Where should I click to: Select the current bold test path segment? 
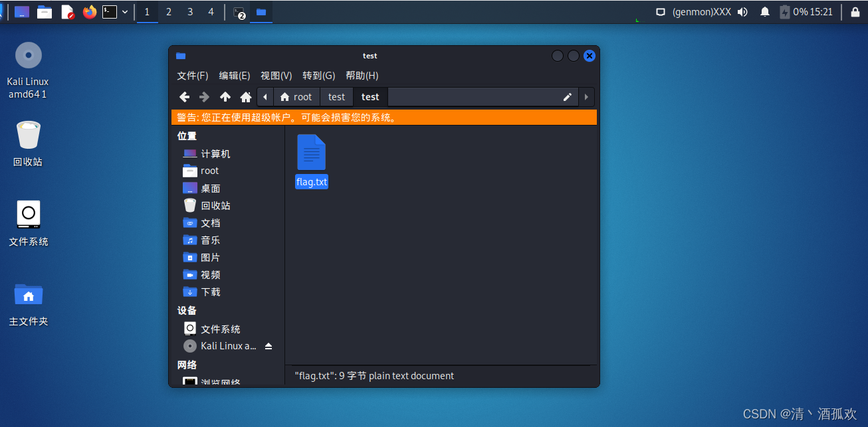tap(370, 97)
